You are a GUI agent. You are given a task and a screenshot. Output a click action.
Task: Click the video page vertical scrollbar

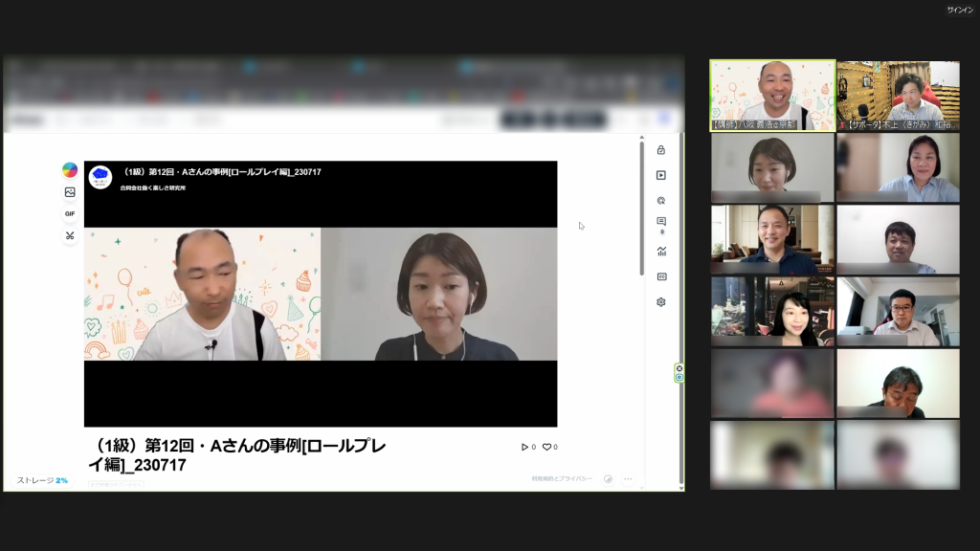[642, 210]
